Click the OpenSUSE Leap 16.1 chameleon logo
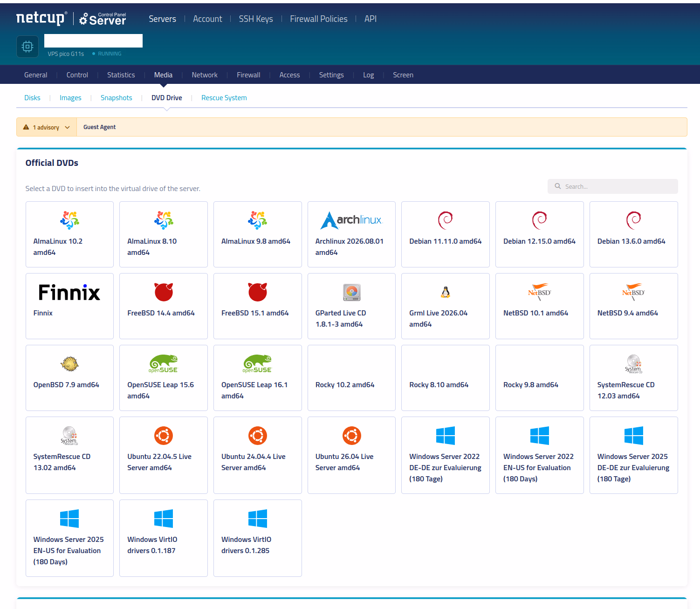Viewport: 700px width, 609px height. [x=258, y=364]
